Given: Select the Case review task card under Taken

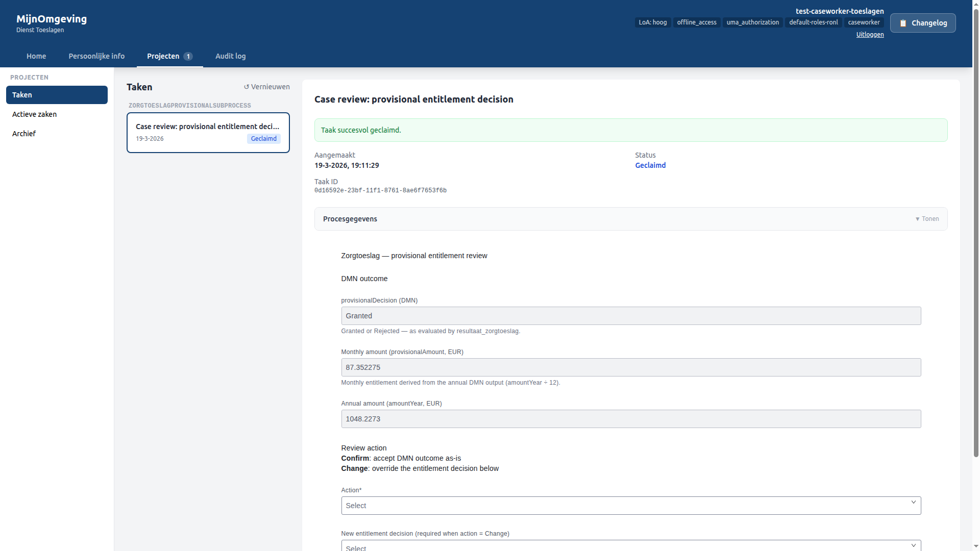Looking at the screenshot, I should pos(208,132).
